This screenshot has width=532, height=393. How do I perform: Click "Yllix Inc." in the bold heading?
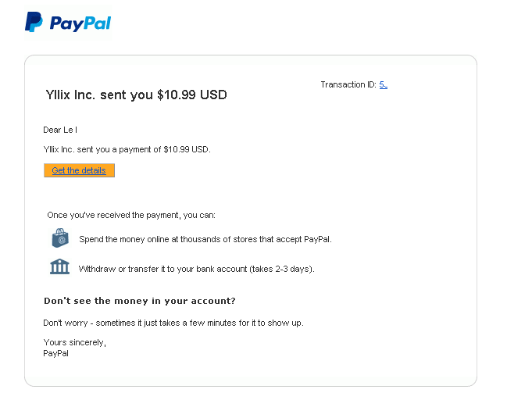coord(70,95)
